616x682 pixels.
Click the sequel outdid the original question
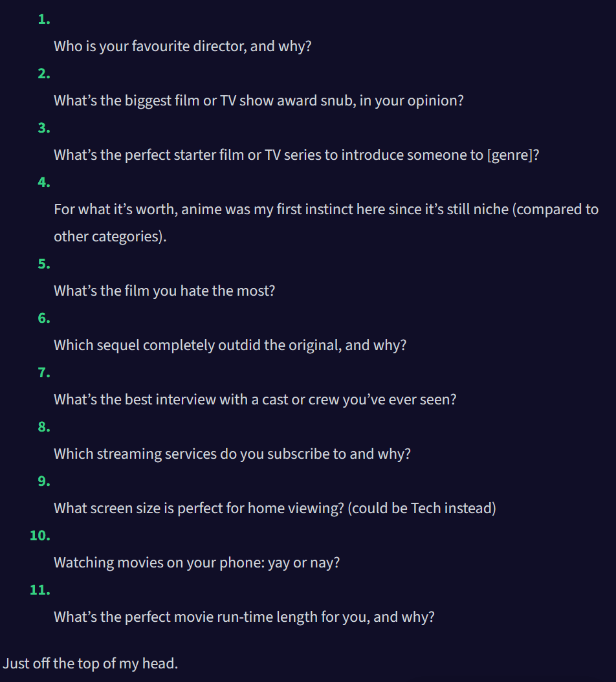click(x=230, y=345)
